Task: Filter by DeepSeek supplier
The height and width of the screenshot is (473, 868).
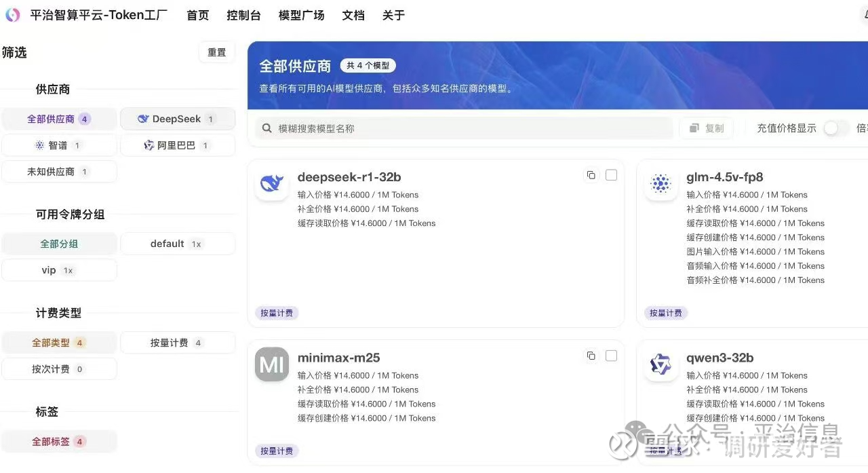Action: coord(178,119)
